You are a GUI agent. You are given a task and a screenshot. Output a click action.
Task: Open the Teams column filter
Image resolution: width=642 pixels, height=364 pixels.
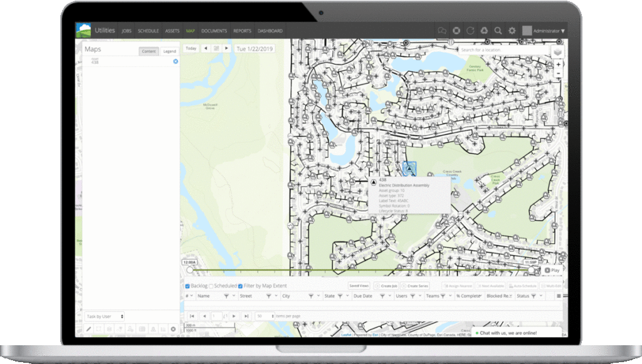443,296
